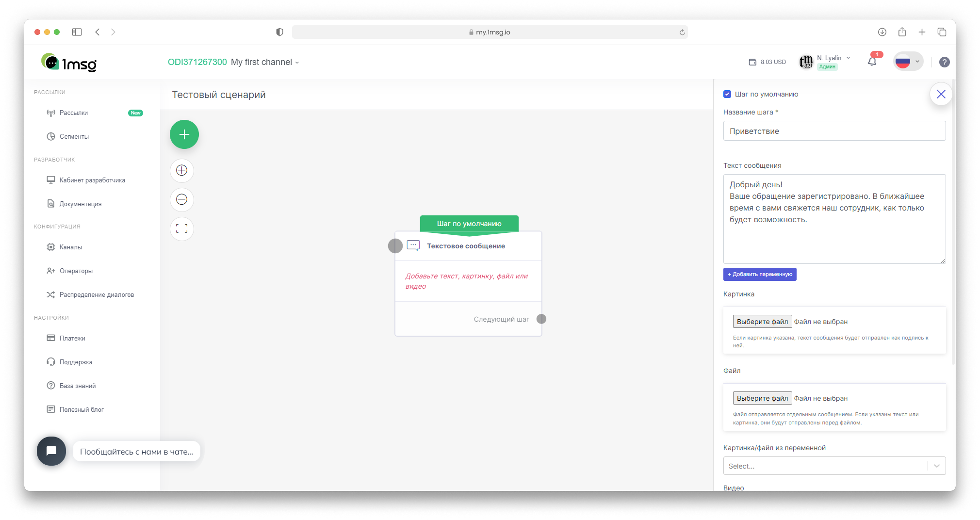Viewport: 980px width, 520px height.
Task: Click the "Следующий шаг" output connector dot
Action: 541,319
